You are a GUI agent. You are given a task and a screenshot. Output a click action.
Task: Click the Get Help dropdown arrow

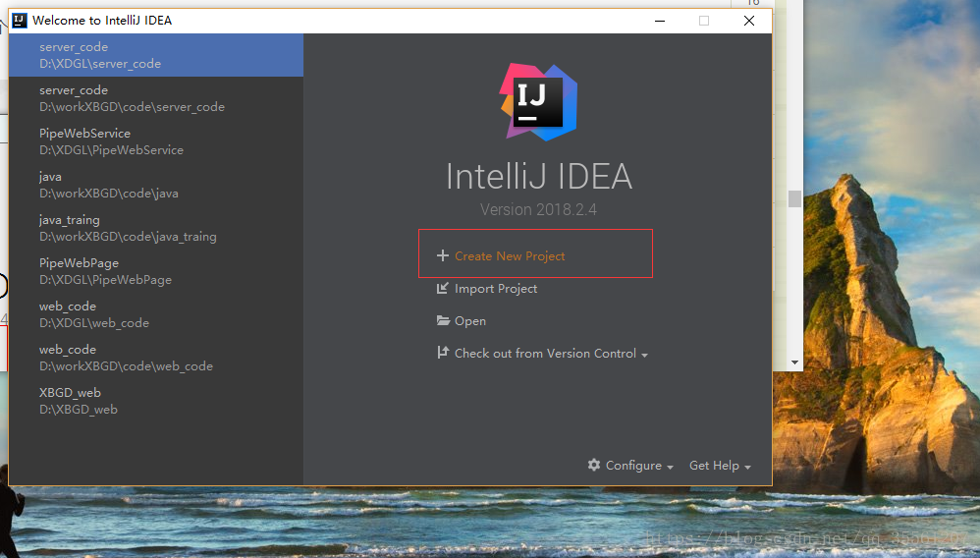pyautogui.click(x=747, y=468)
